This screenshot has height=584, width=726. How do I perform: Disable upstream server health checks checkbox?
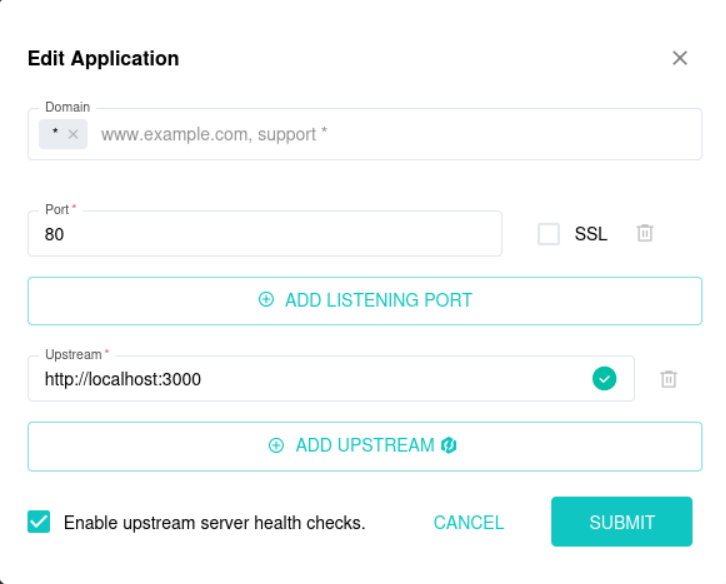click(39, 522)
